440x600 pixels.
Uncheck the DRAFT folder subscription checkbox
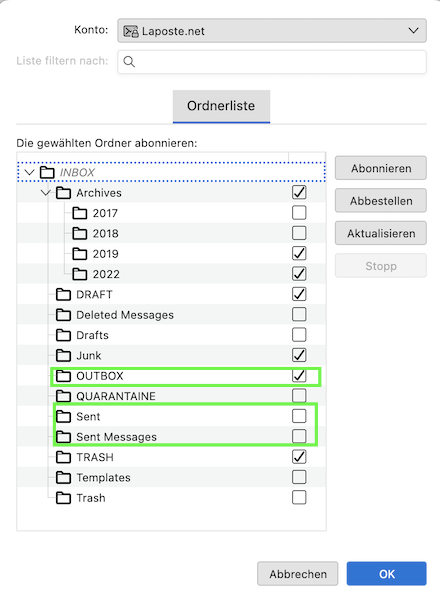[299, 294]
